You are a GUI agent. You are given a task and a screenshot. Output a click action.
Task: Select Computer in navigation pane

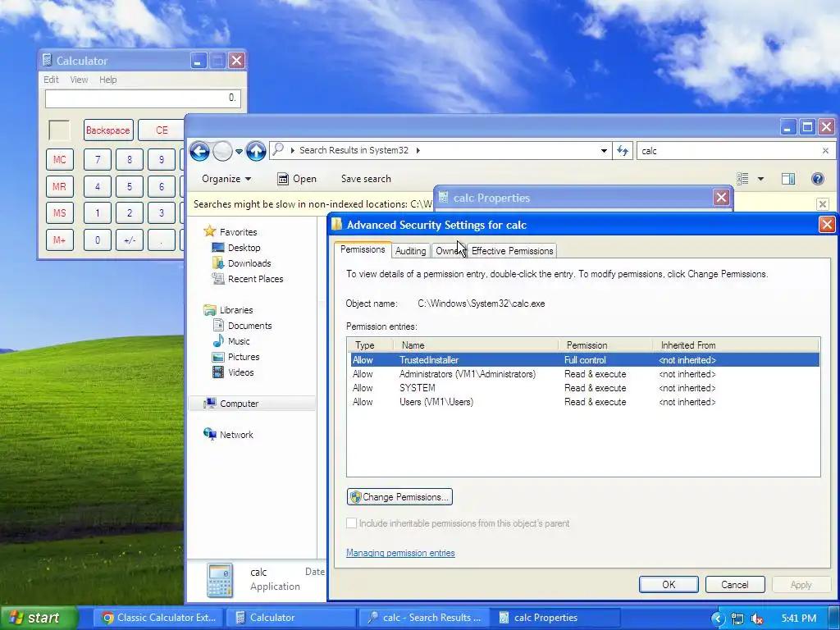[x=253, y=404]
